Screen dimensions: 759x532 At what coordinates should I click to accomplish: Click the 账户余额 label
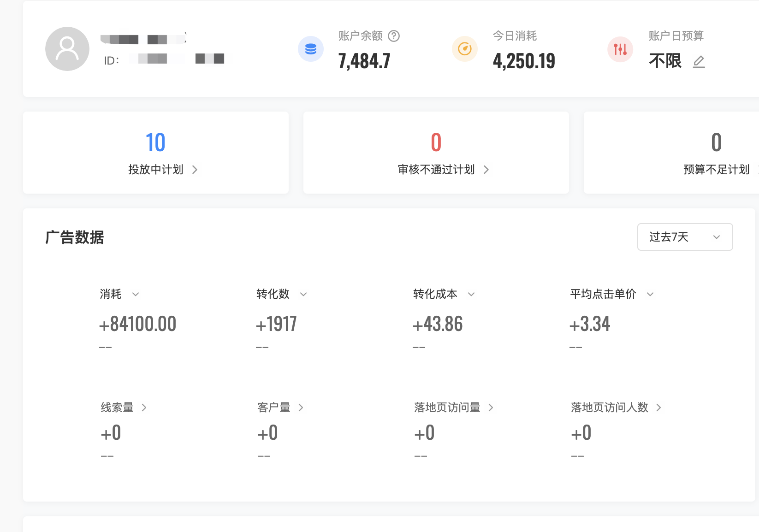coord(361,36)
